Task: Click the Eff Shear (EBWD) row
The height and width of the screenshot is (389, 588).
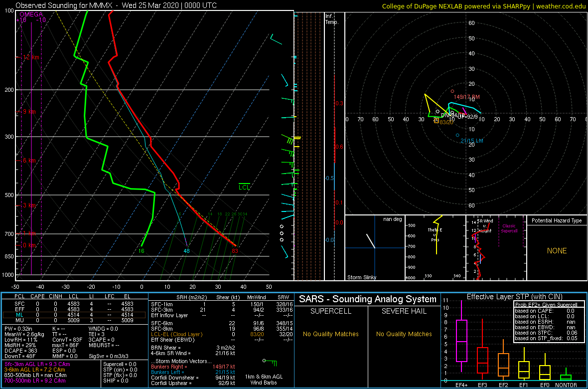Action: (222, 340)
